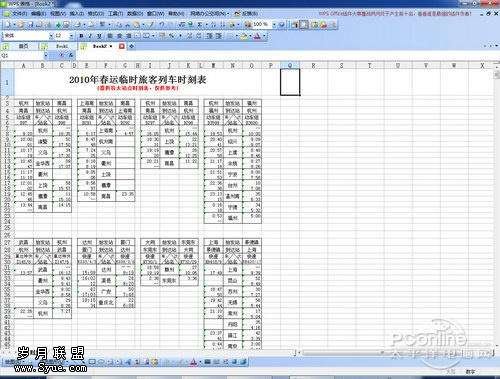Click the fx insert function button
The image size is (500, 379).
(x=71, y=55)
